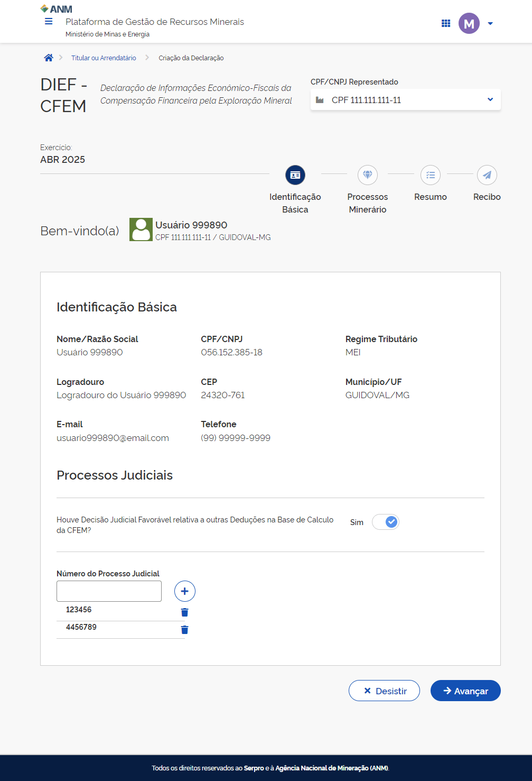Open the hamburger navigation menu
The width and height of the screenshot is (532, 781).
(49, 22)
